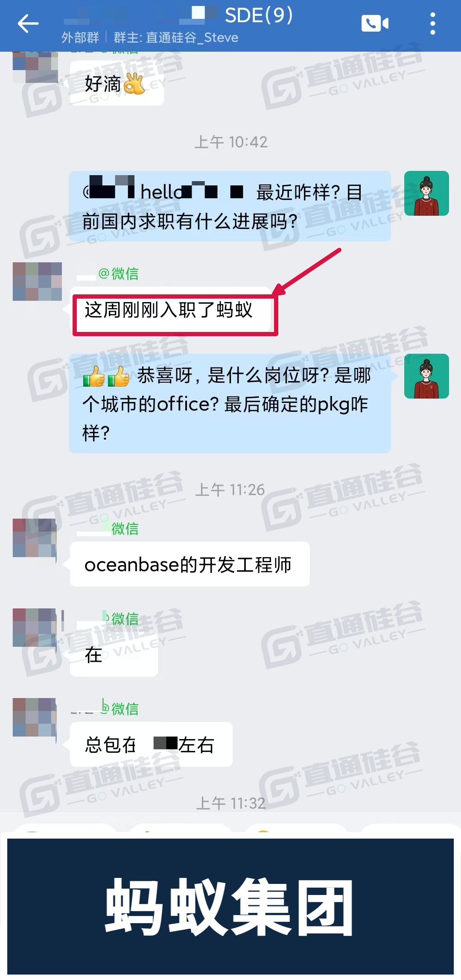The width and height of the screenshot is (461, 980).
Task: Tap the @微信 label above 入职 message
Action: pos(118,273)
